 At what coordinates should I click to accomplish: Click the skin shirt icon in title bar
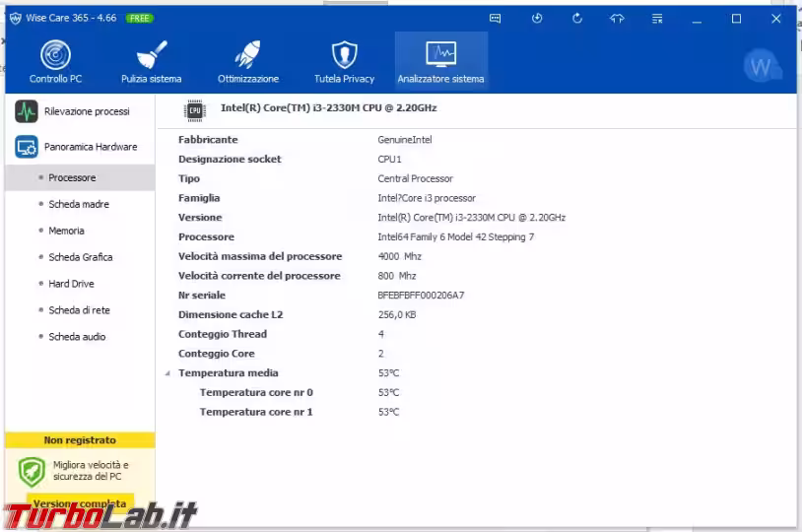617,19
